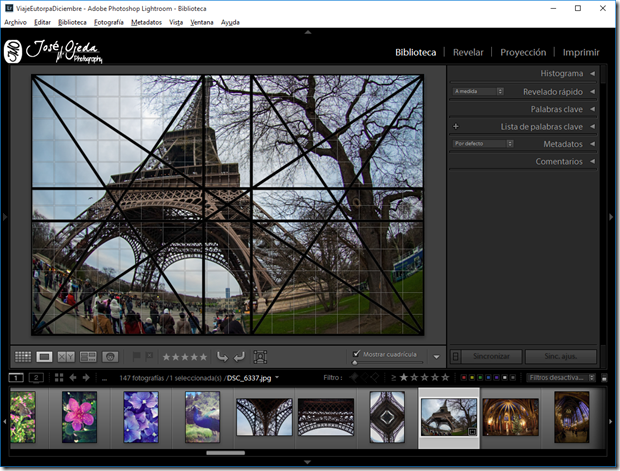Filter by red color label

tap(464, 378)
